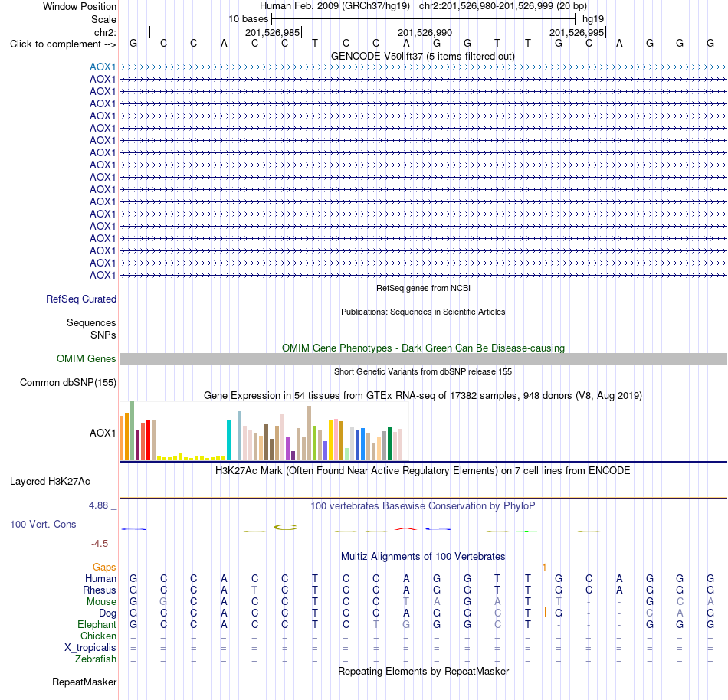Select the 'chr2:' ruler label
728x700 pixels.
click(x=105, y=32)
